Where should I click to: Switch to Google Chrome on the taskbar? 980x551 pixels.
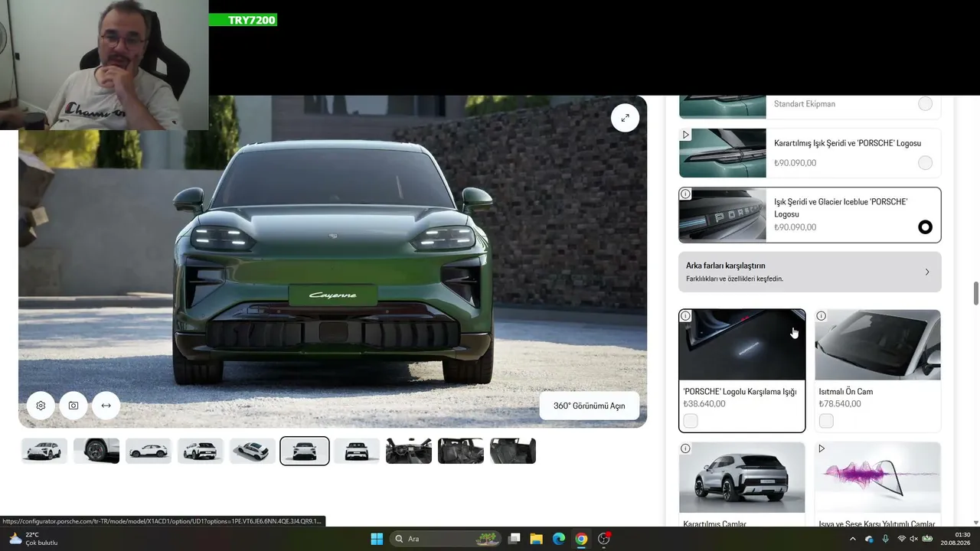pos(581,539)
